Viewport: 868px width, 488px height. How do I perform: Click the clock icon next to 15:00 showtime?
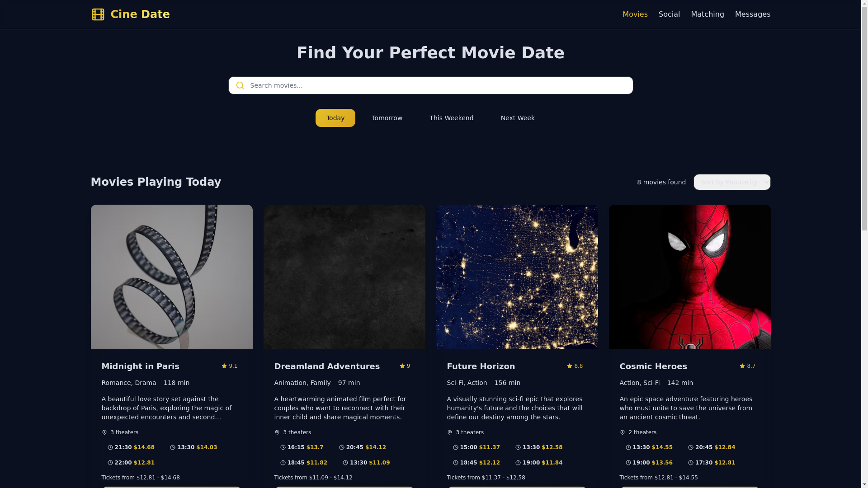click(456, 447)
